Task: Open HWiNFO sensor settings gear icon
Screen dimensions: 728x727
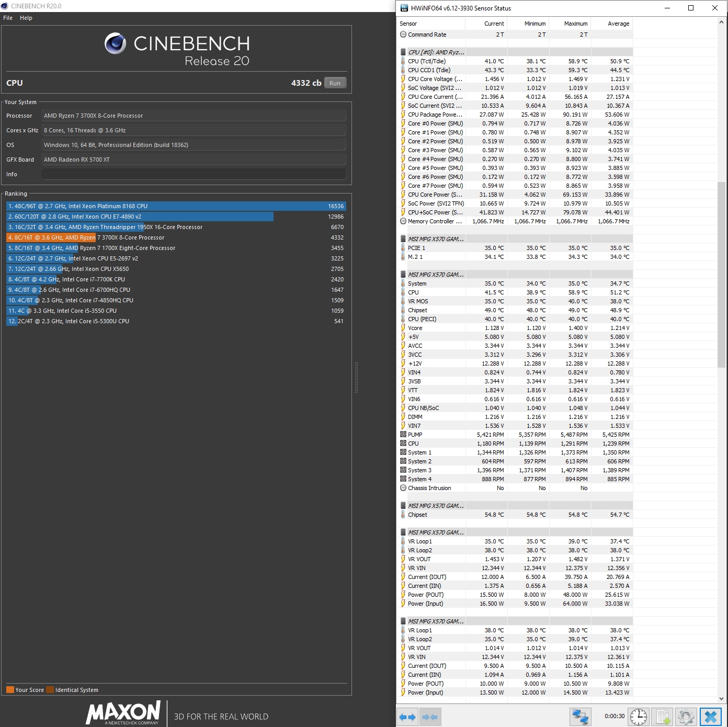Action: tap(686, 717)
